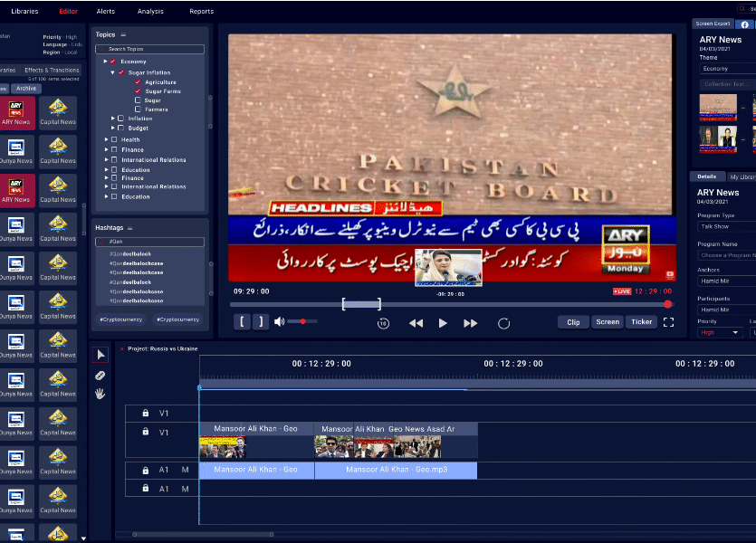Image resolution: width=756 pixels, height=543 pixels.
Task: Open the Program Name chooser field
Action: [726, 255]
